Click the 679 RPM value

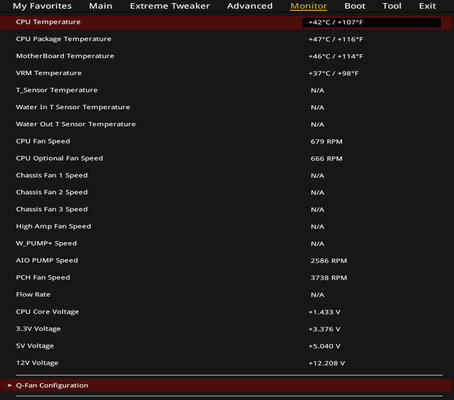(326, 141)
